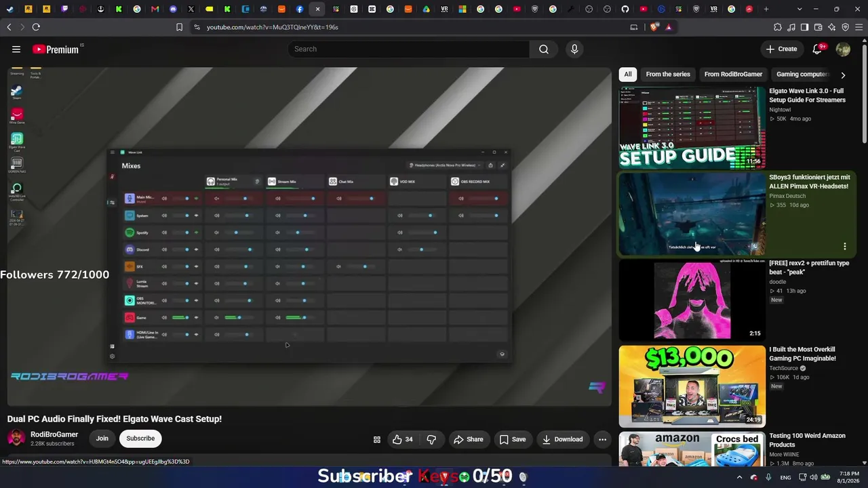This screenshot has height=488, width=868.
Task: Open Testing 100 Weird Amazon Products title
Action: (x=807, y=440)
